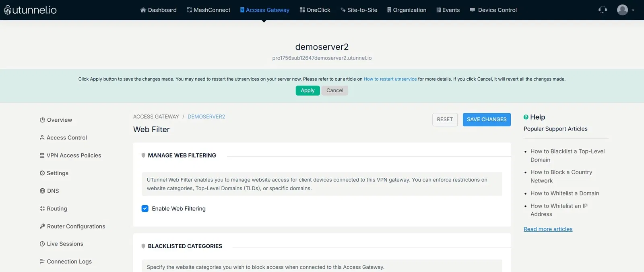Click the Web Filter heading
Image resolution: width=644 pixels, height=272 pixels.
pos(151,129)
